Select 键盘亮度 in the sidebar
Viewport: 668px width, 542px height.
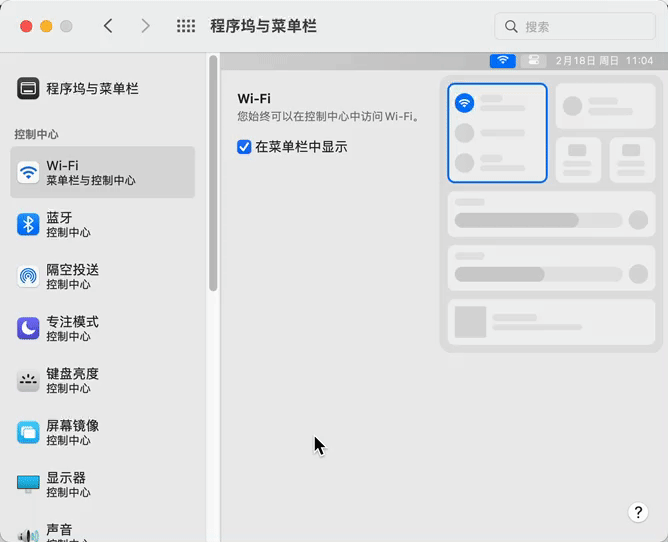point(103,381)
